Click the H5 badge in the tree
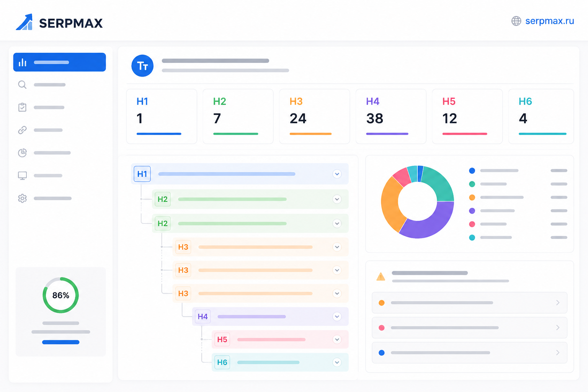The width and height of the screenshot is (588, 392). pos(222,340)
